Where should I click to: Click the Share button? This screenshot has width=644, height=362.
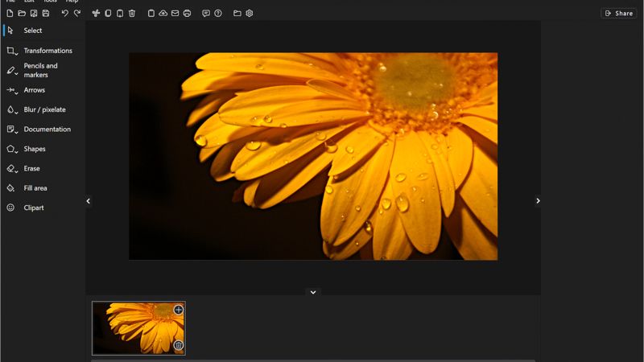coord(618,13)
